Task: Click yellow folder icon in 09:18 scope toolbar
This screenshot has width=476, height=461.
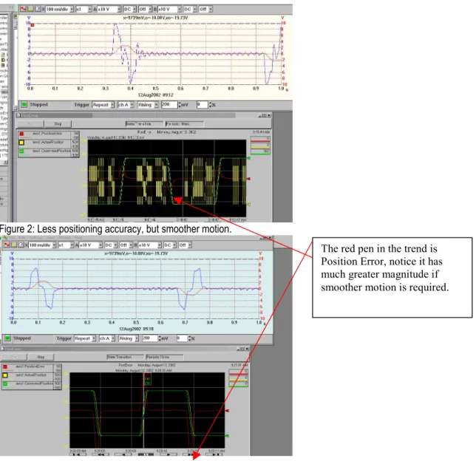Action: (13, 245)
